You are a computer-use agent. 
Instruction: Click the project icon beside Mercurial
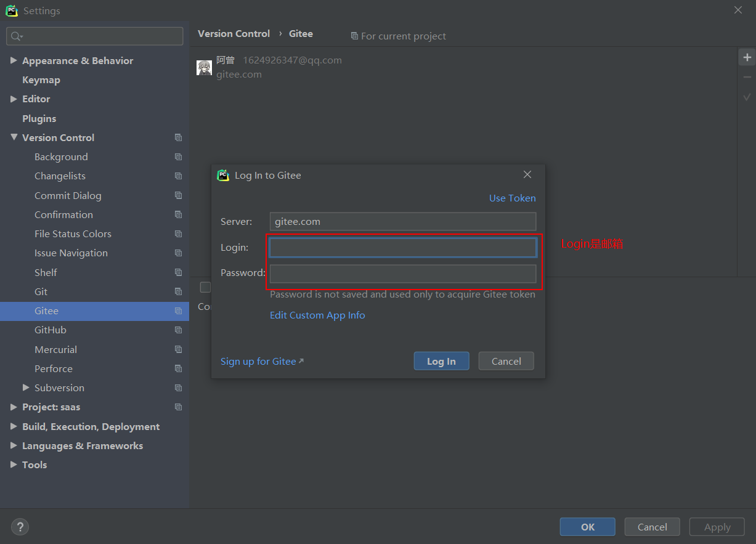[178, 349]
